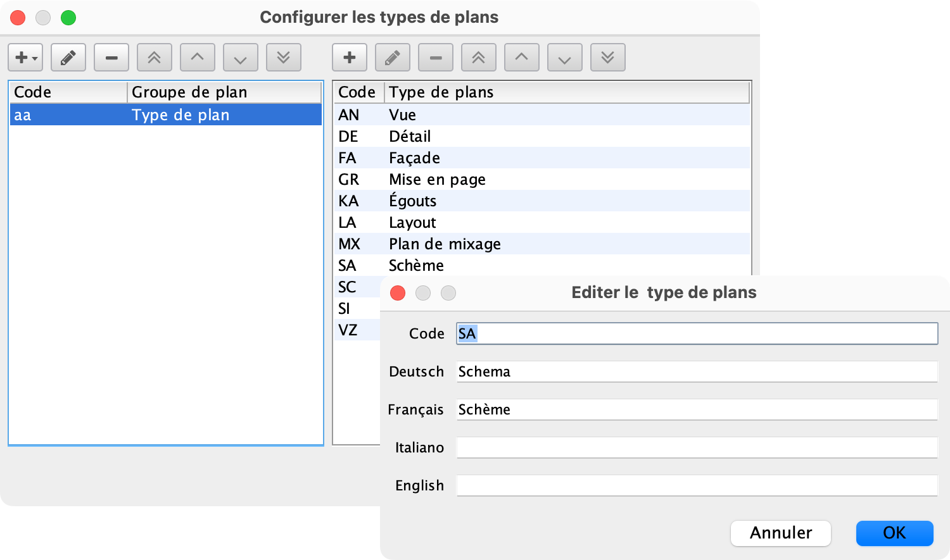
Task: Select the VZ row in plan types
Action: [x=357, y=330]
